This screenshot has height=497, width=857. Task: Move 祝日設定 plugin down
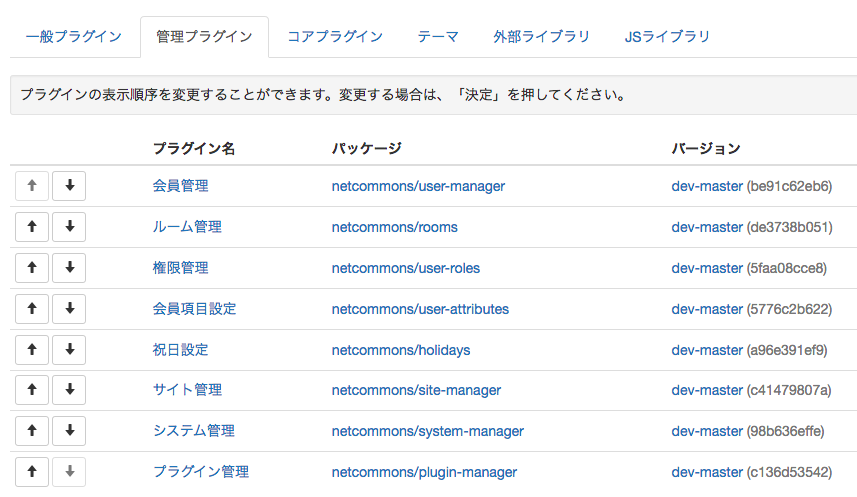(x=69, y=350)
